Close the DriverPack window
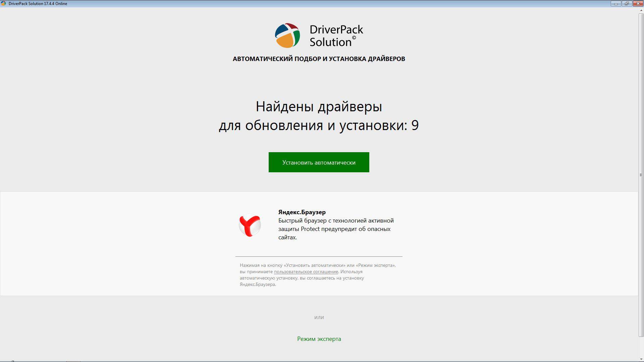Image resolution: width=644 pixels, height=362 pixels. pos(638,3)
